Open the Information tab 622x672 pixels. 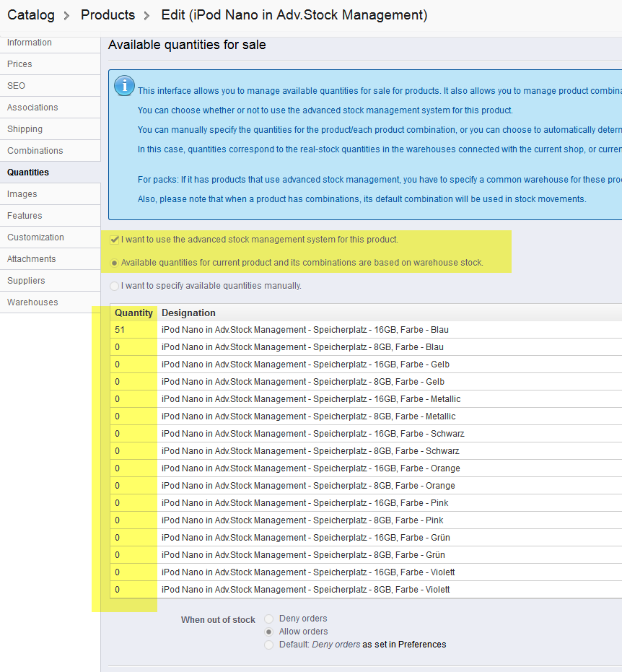(x=50, y=43)
